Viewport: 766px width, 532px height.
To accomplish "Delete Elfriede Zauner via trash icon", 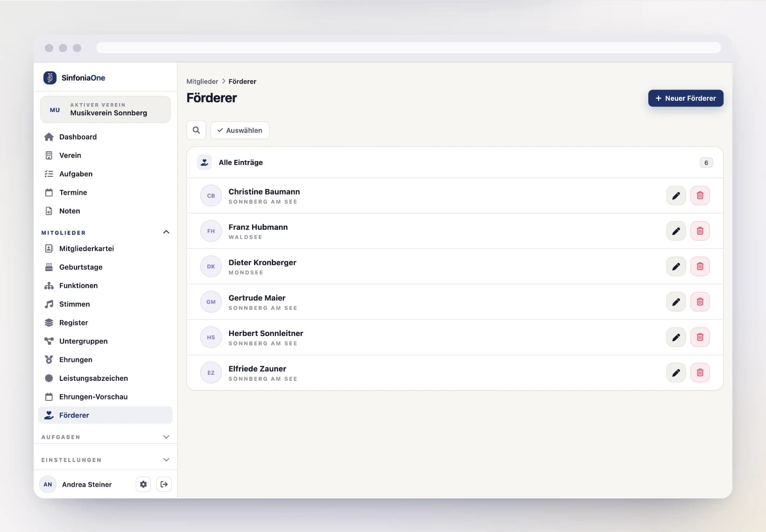I will pyautogui.click(x=700, y=373).
